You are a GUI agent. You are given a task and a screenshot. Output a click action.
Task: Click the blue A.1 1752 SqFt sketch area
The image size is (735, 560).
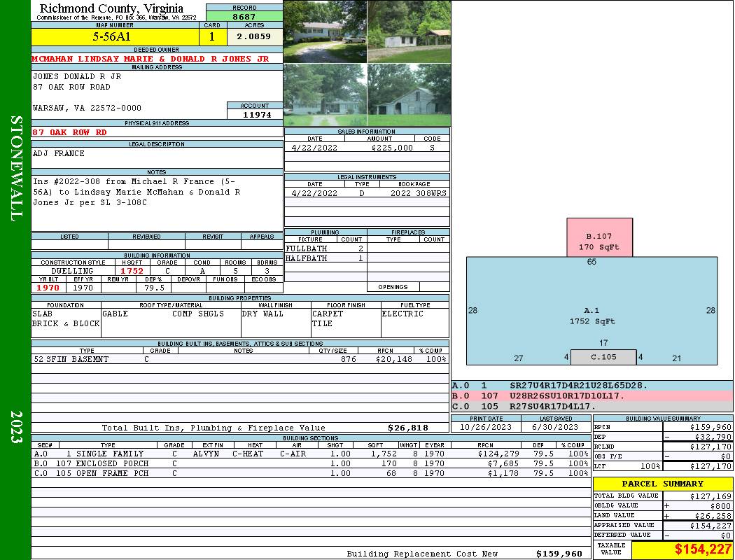tap(591, 315)
